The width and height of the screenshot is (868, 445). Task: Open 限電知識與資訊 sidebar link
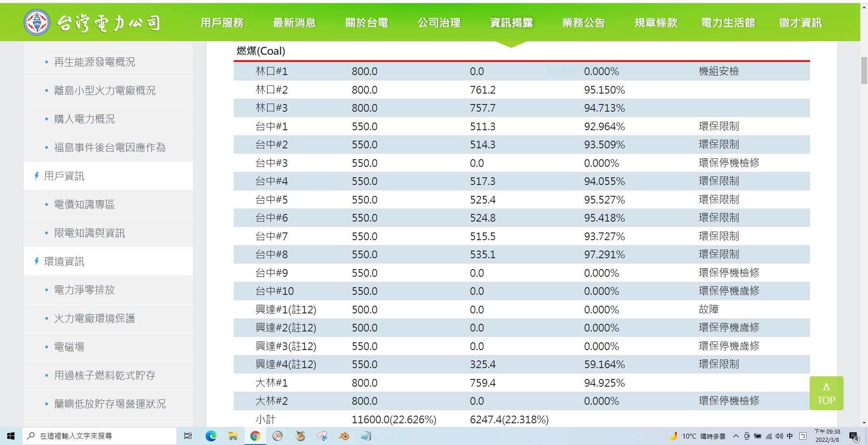pyautogui.click(x=90, y=233)
